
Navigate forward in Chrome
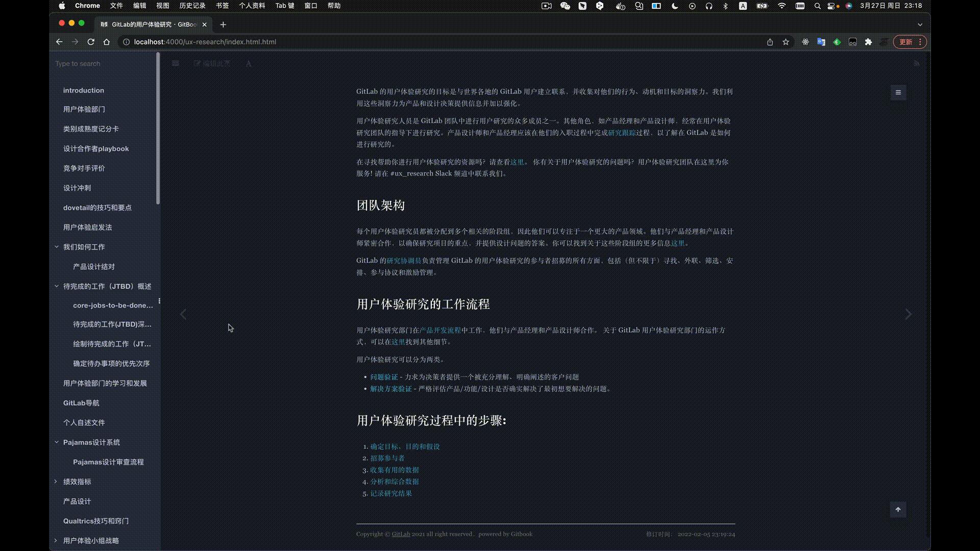(75, 42)
